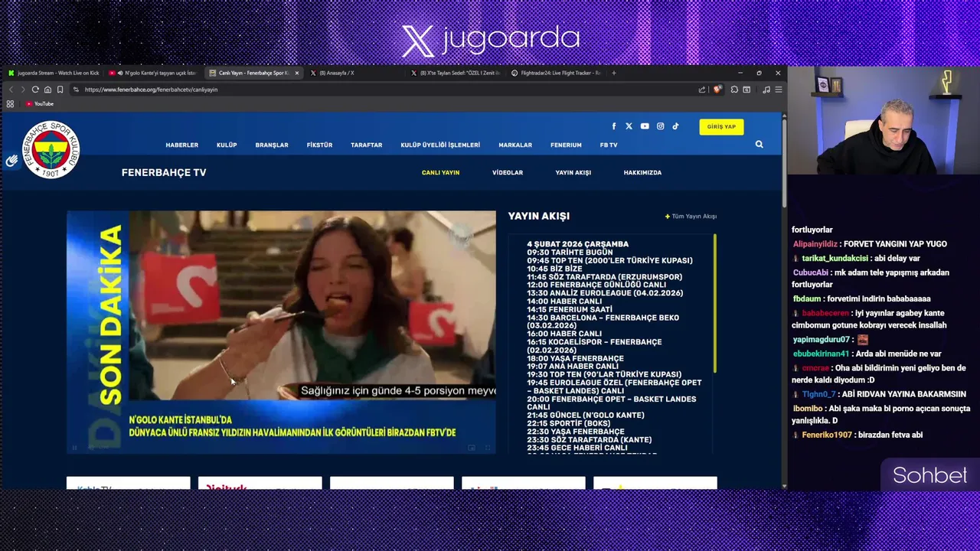Screen dimensions: 980x551
Task: Click schedule entry 22:15 SPORTİF (BOKS)
Action: pyautogui.click(x=568, y=423)
